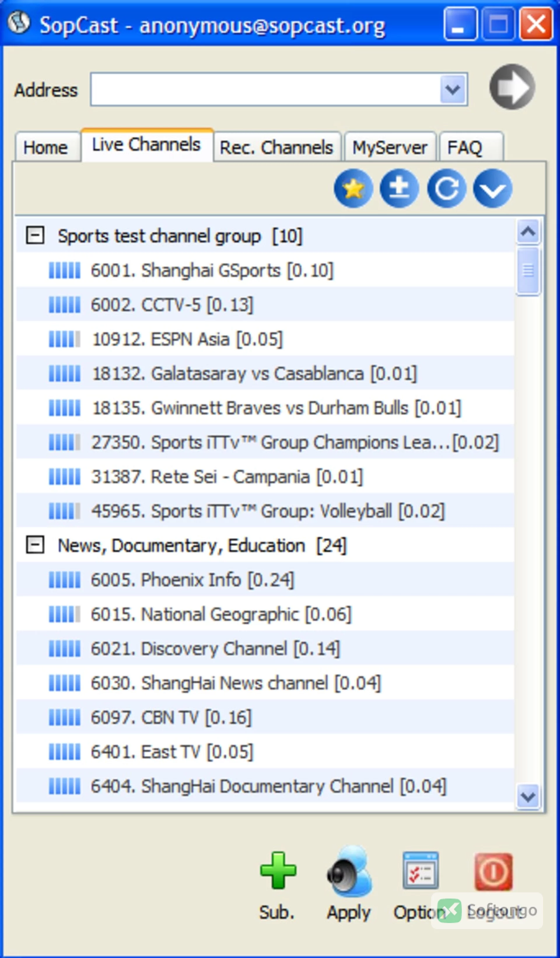Select channel 6015. National Geographic

pos(265,614)
